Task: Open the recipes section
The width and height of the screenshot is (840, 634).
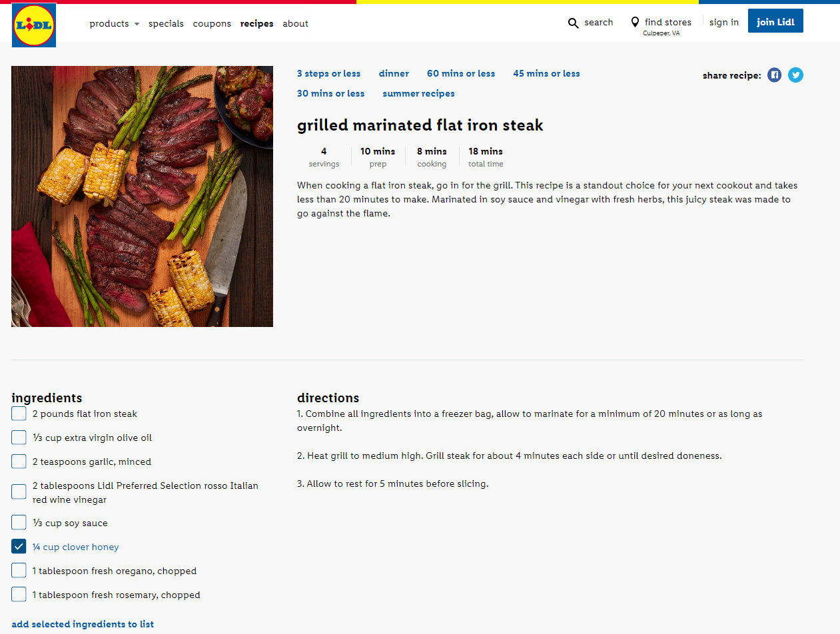Action: point(256,24)
